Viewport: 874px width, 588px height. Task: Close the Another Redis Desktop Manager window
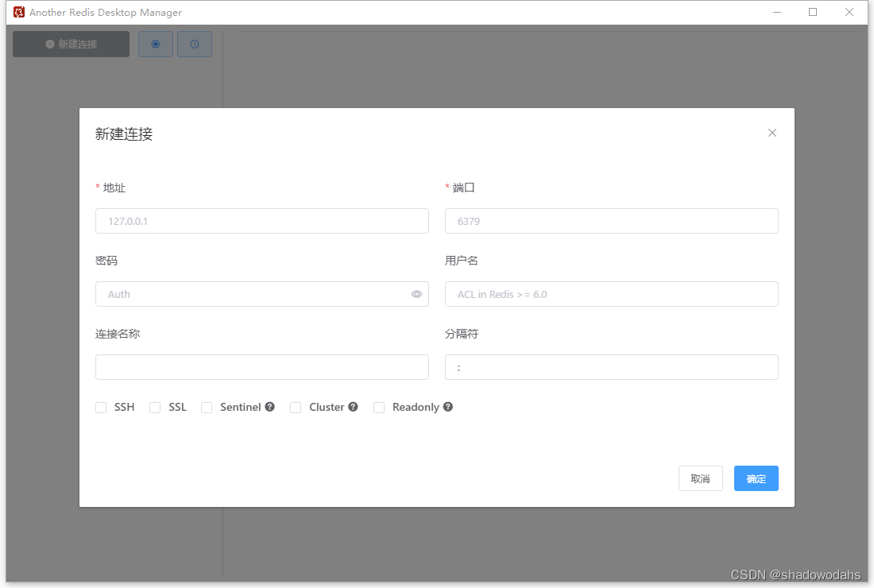tap(849, 12)
